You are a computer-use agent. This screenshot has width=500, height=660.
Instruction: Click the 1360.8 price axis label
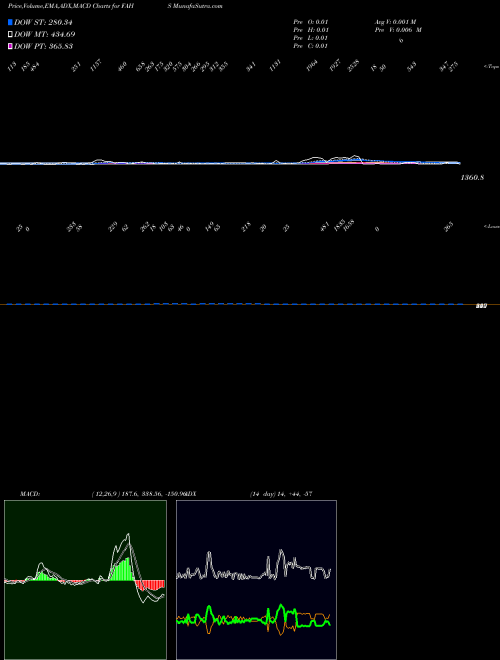coord(472,178)
